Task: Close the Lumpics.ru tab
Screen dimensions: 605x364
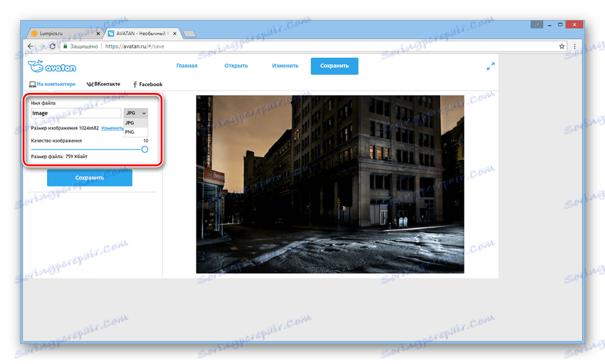Action: click(x=98, y=34)
